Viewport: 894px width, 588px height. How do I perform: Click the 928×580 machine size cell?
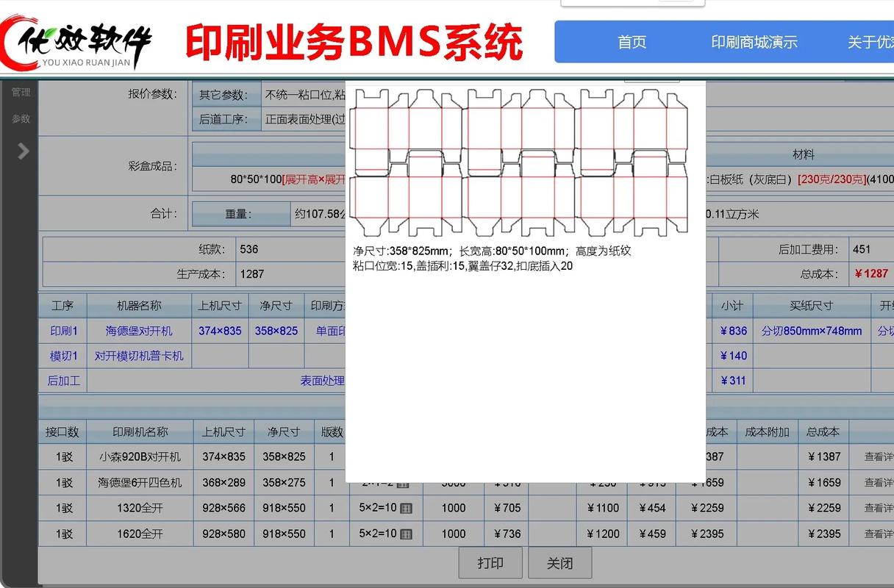(x=223, y=534)
